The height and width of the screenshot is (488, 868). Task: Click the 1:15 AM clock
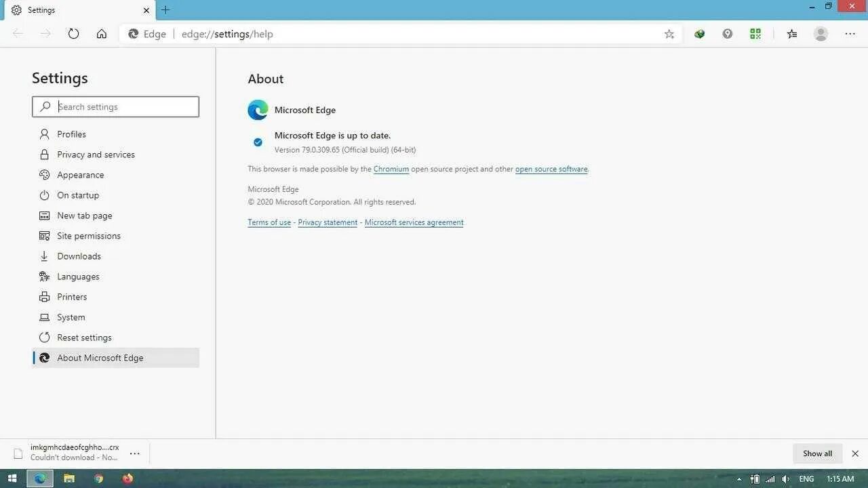[x=840, y=479]
